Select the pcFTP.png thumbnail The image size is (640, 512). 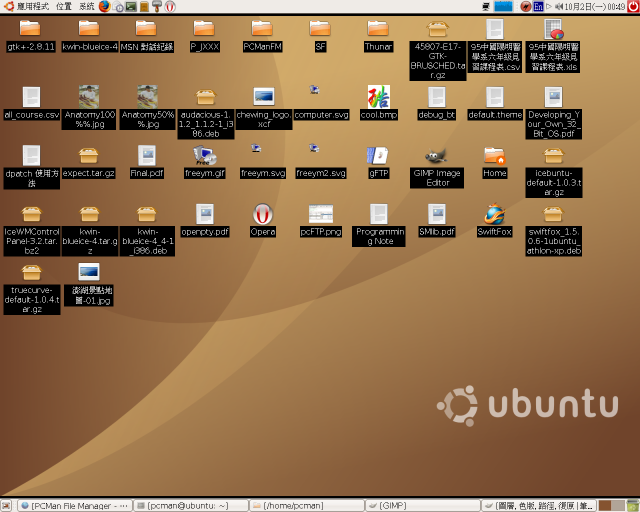pyautogui.click(x=320, y=214)
